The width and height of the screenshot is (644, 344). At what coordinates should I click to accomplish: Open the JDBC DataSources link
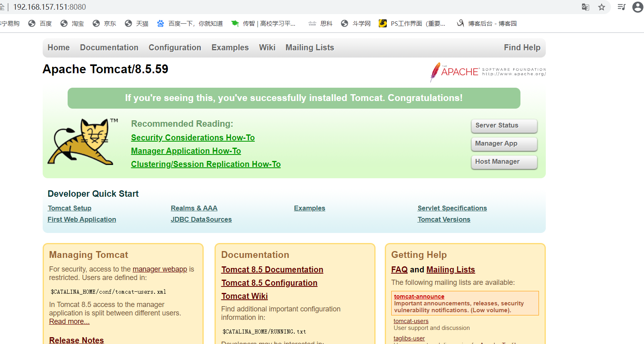201,219
